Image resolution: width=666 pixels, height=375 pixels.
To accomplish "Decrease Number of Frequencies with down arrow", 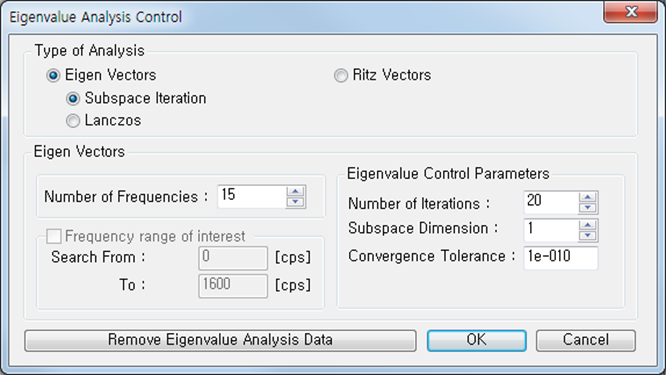I will 295,202.
